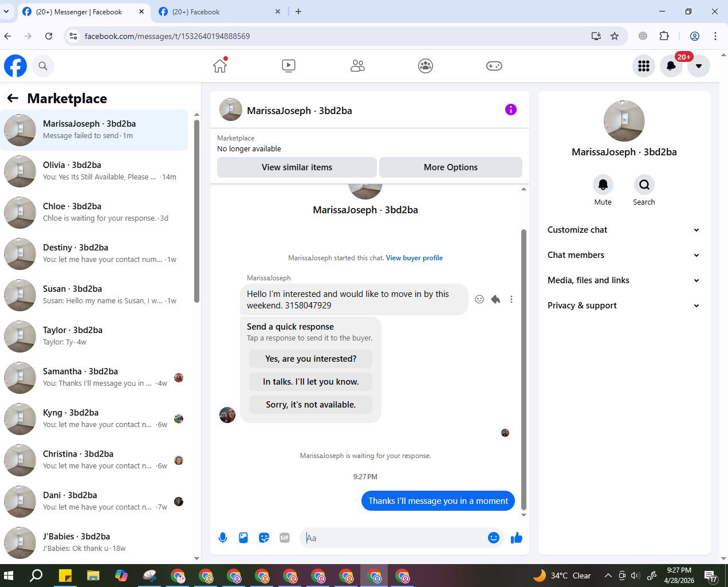
Task: Open the Groups icon in top navigation
Action: point(426,66)
